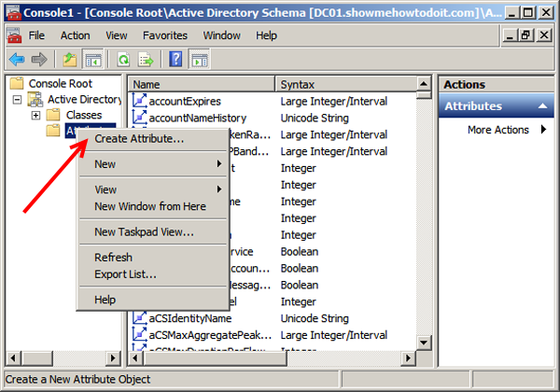Select Console Root in the tree
The image size is (560, 392).
61,83
